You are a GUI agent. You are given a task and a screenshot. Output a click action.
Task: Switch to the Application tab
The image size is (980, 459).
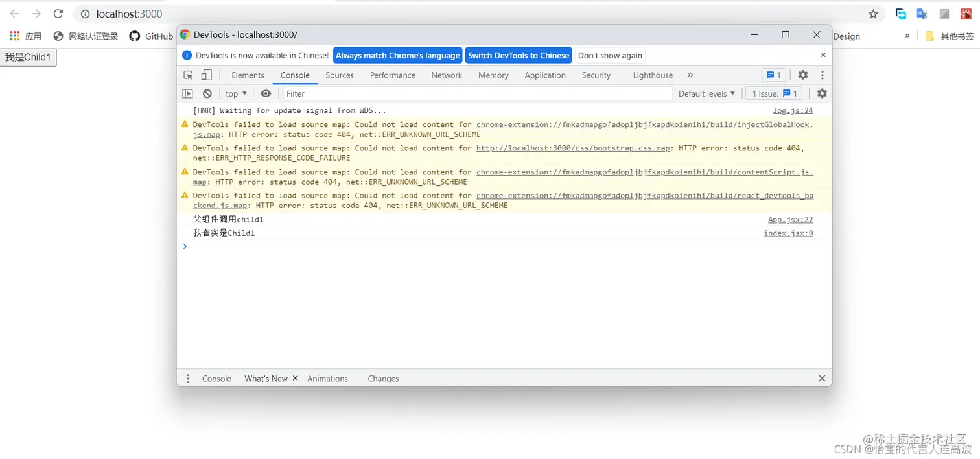[545, 75]
